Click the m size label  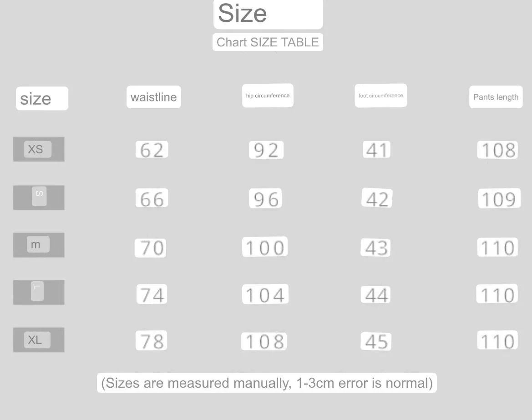point(38,244)
